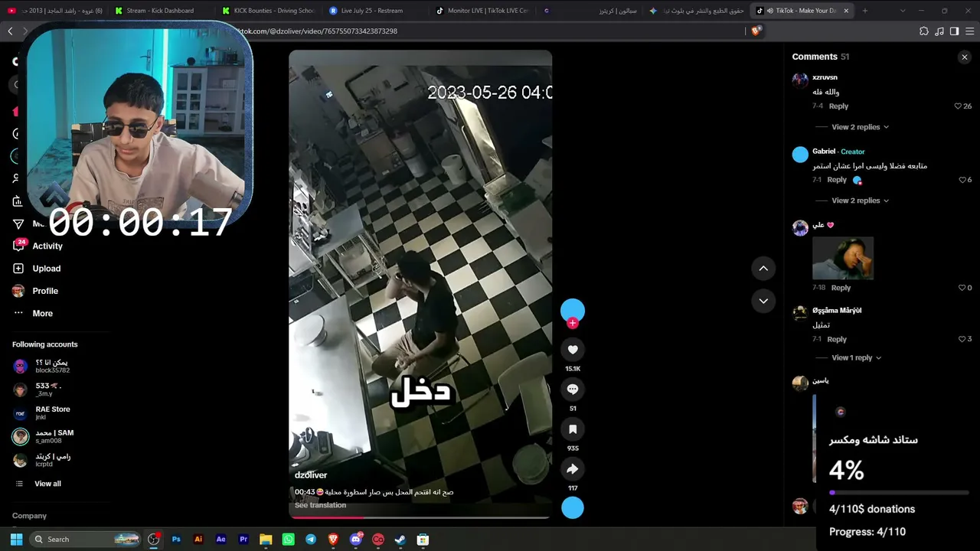Viewport: 980px width, 551px height.
Task: Toggle the browser sidebar panel icon
Action: pyautogui.click(x=955, y=31)
